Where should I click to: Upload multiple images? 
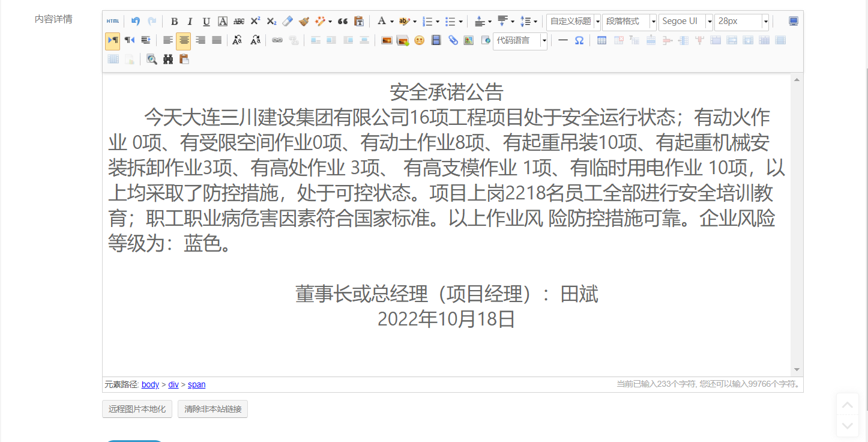pos(403,41)
